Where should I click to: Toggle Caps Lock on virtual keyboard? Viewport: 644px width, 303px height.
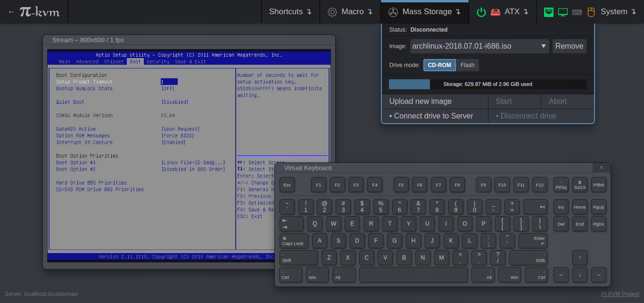tap(293, 241)
